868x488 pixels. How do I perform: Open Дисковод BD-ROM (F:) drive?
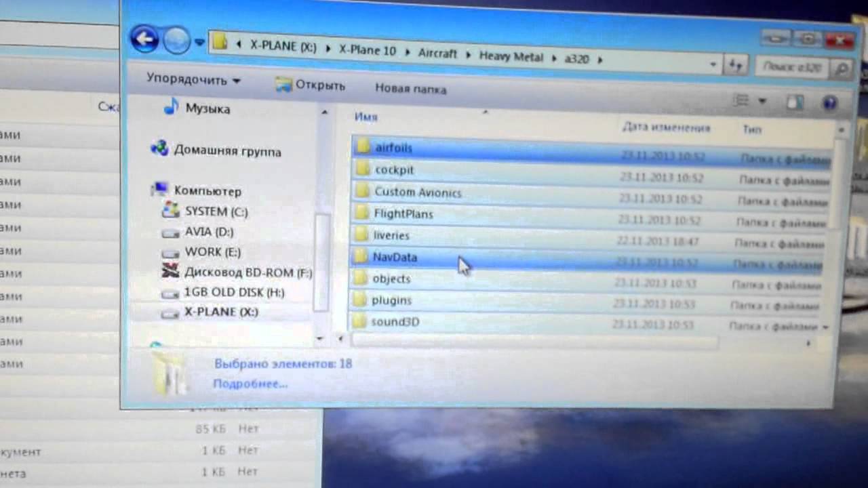tap(248, 272)
